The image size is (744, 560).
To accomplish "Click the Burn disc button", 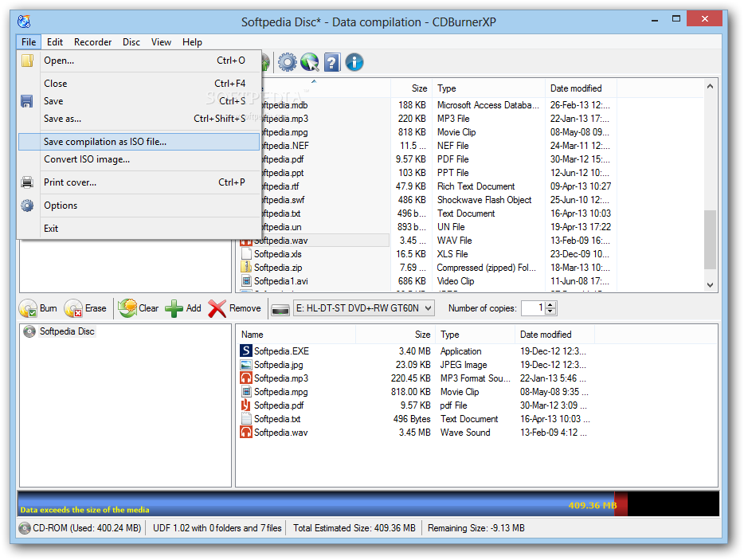I will click(x=38, y=308).
